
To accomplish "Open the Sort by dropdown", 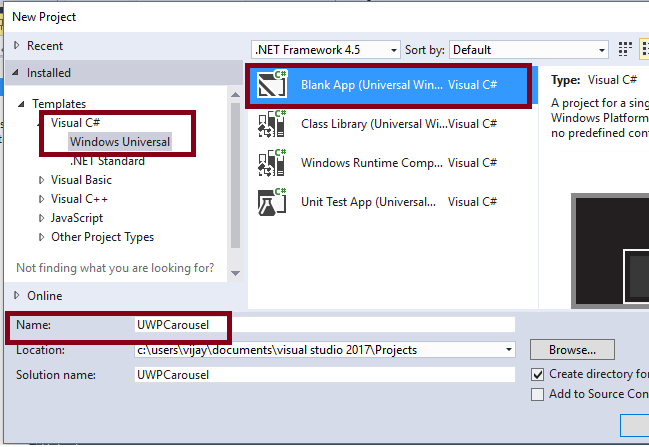I will [529, 49].
